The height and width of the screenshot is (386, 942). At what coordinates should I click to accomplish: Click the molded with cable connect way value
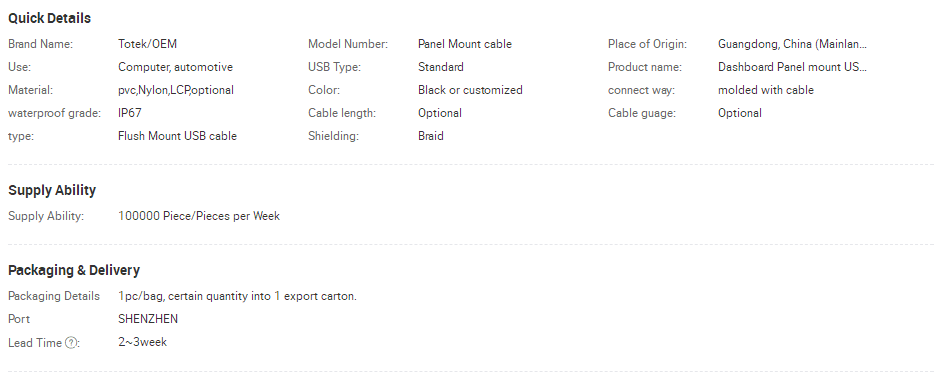pos(765,90)
